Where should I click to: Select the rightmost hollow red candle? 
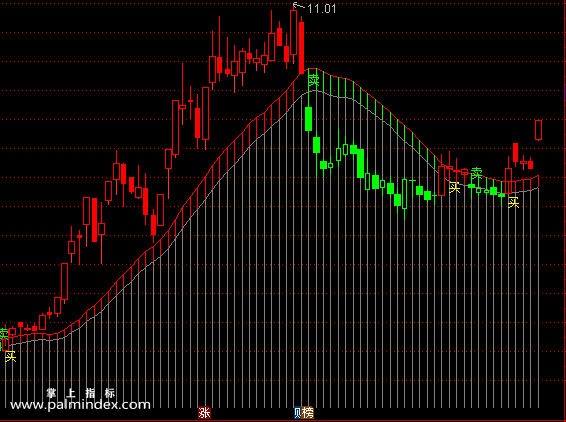[x=538, y=130]
